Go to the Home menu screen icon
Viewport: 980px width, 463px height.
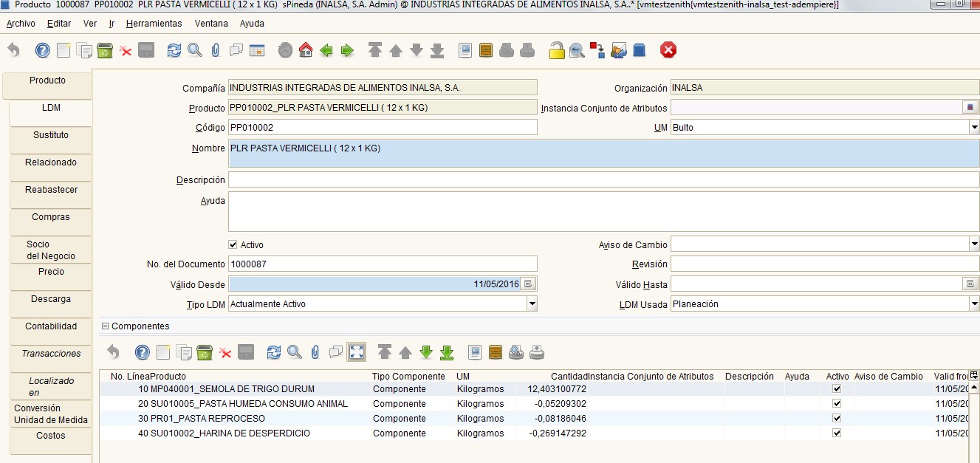pos(306,50)
